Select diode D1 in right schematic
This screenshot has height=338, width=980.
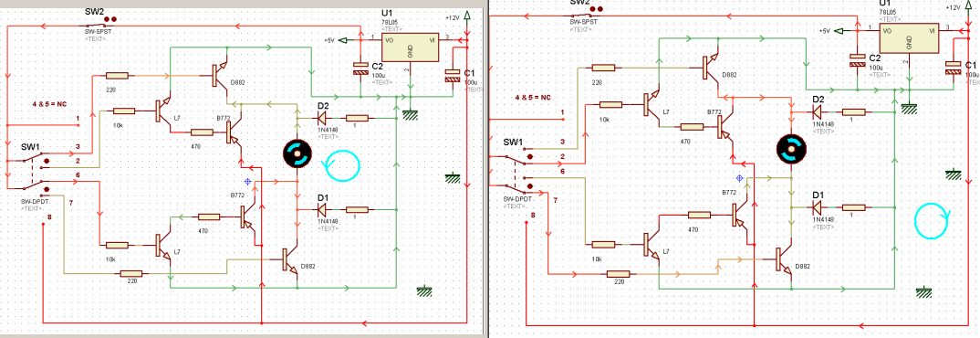point(817,207)
